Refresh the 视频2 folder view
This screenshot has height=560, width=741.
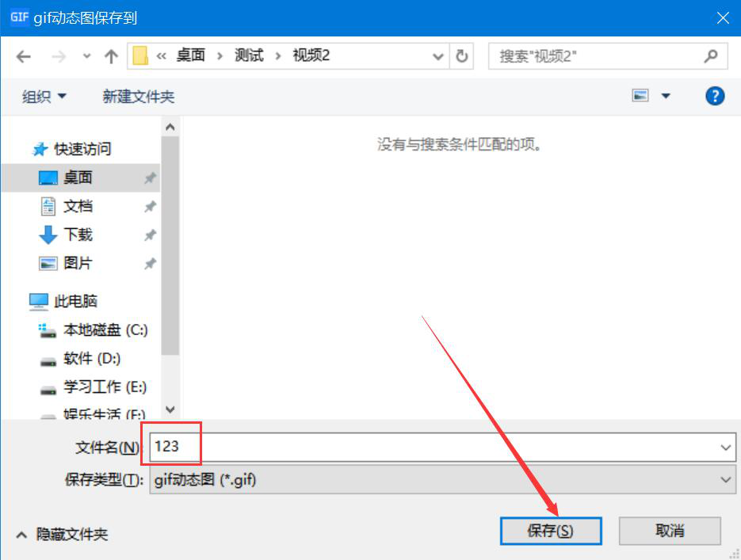(x=462, y=56)
